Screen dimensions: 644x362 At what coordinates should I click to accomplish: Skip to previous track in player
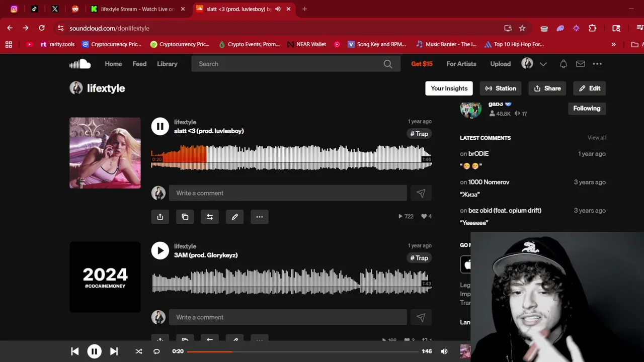[74, 351]
